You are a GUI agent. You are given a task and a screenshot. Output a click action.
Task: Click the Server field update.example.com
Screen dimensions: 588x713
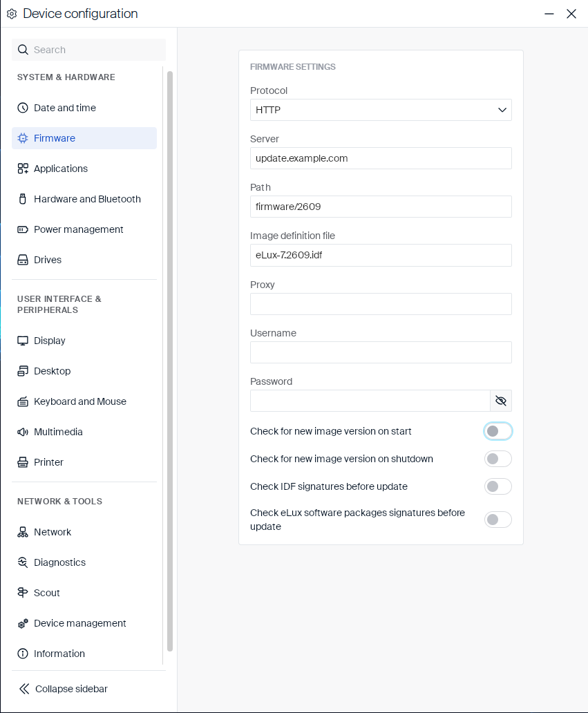tap(381, 158)
